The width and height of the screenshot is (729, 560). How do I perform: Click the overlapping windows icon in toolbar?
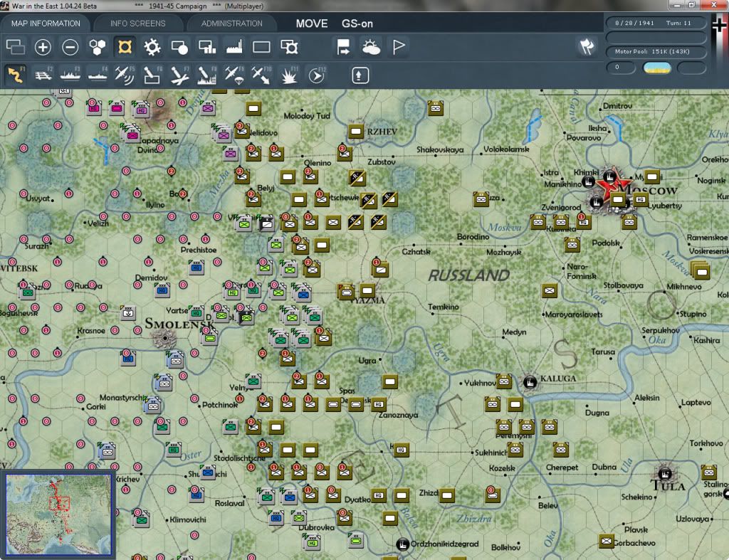[x=16, y=47]
